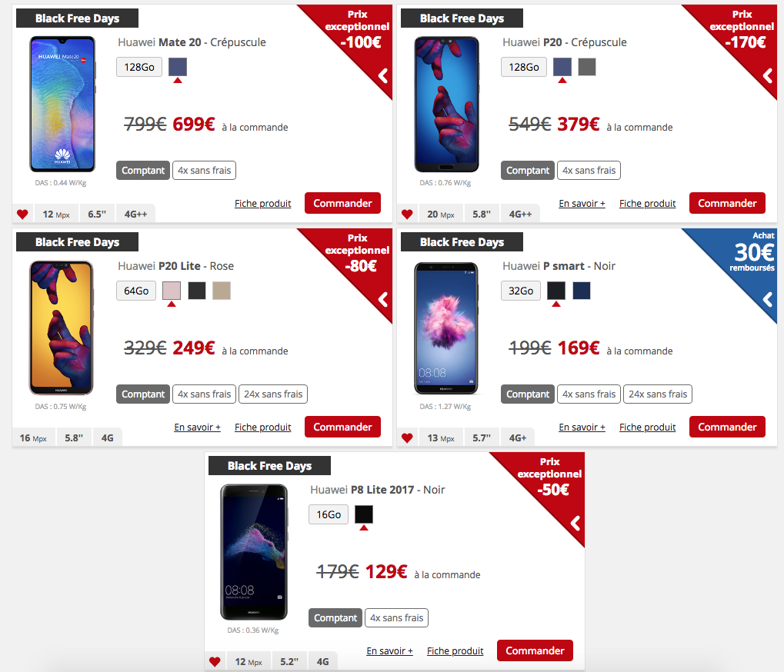Like the P8 Lite 2017 via heart icon
This screenshot has width=784, height=672.
(x=215, y=662)
